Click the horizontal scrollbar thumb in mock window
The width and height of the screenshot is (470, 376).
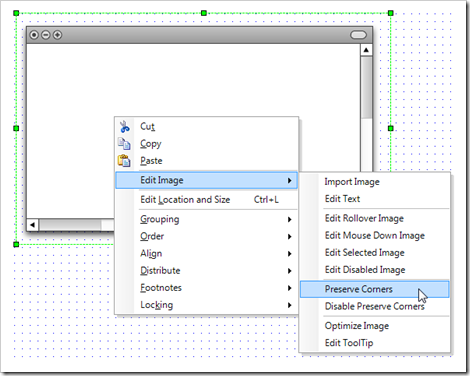[70, 225]
